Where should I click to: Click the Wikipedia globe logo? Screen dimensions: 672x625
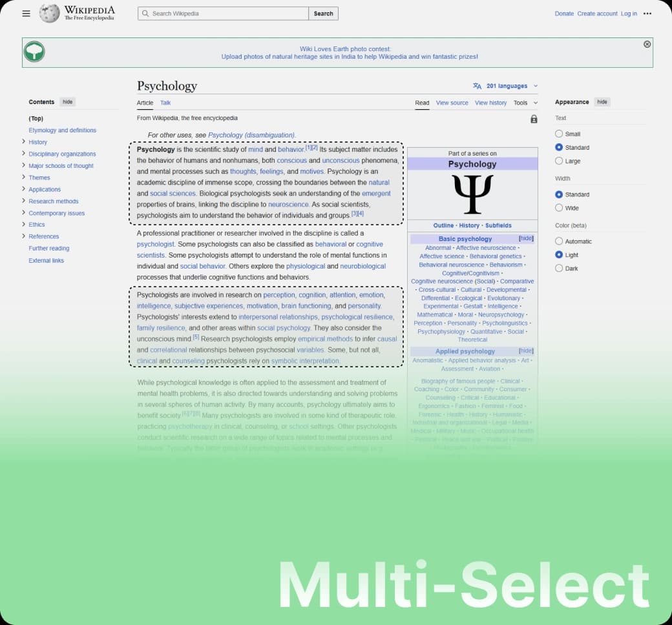click(x=50, y=14)
